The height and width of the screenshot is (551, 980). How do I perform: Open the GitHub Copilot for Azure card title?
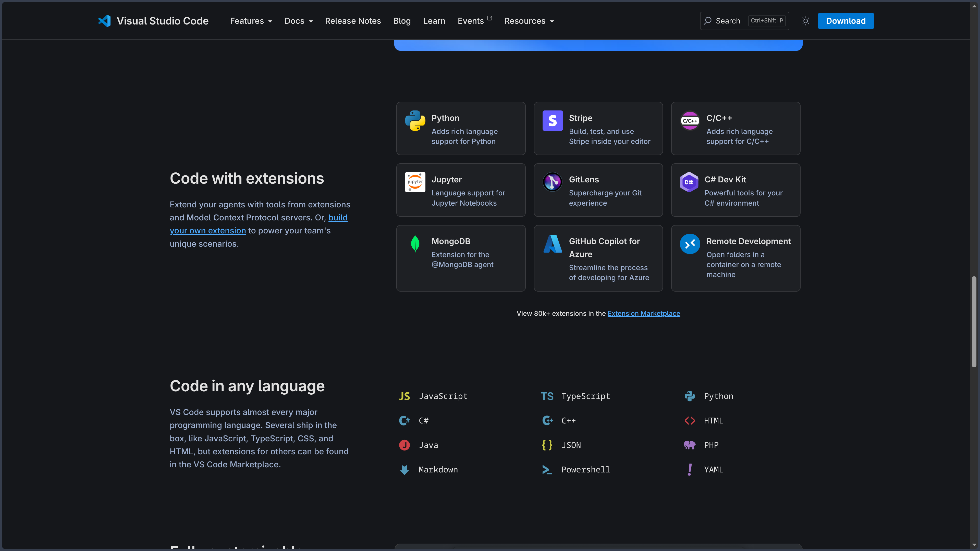point(604,247)
